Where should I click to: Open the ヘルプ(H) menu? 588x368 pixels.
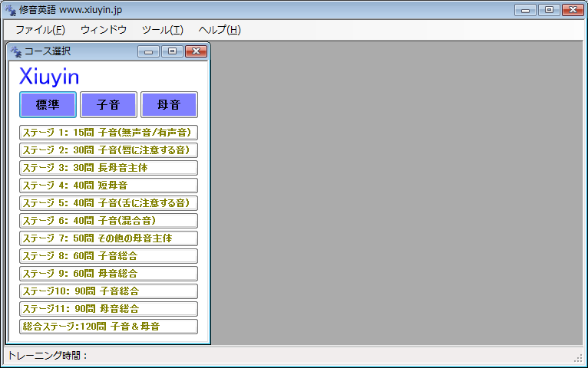pyautogui.click(x=220, y=30)
